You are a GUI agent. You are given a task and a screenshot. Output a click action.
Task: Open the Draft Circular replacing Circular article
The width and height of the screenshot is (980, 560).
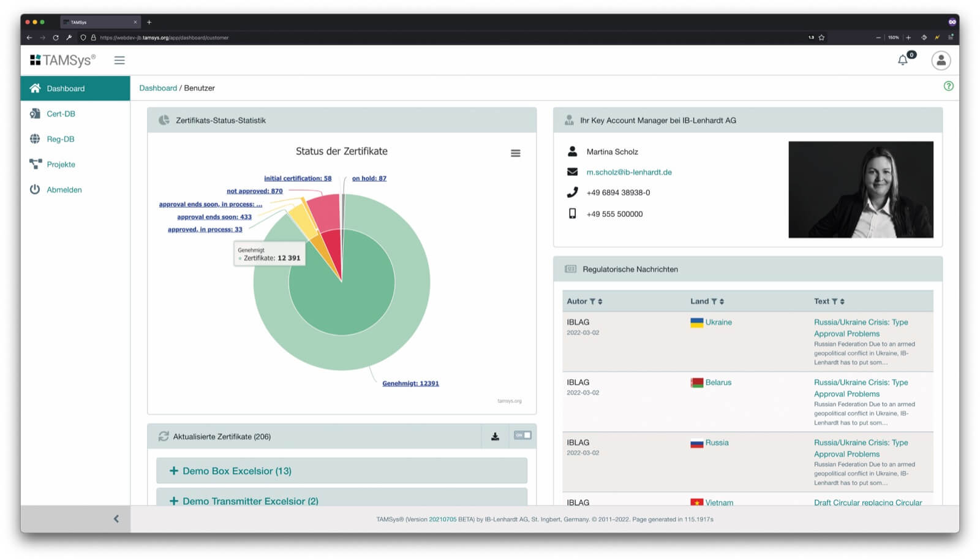coord(868,502)
